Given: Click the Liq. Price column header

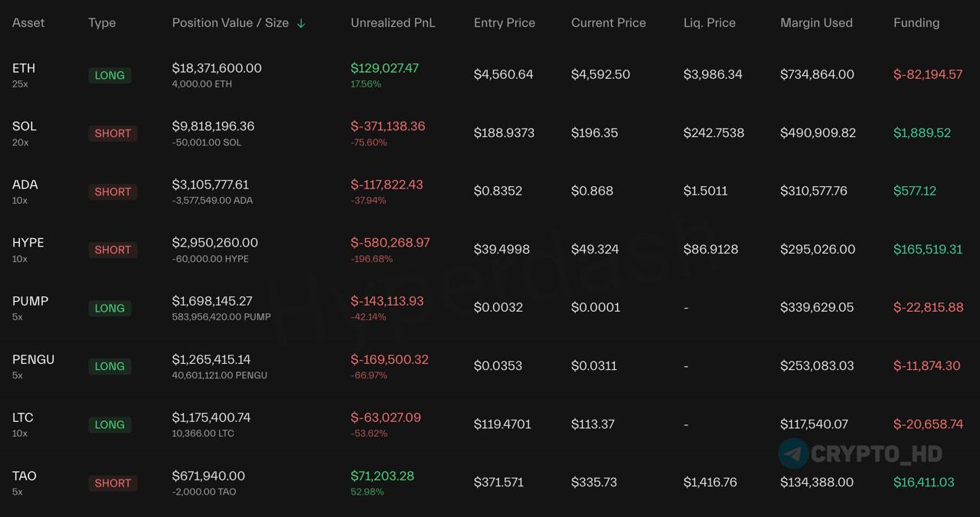Looking at the screenshot, I should pyautogui.click(x=710, y=23).
